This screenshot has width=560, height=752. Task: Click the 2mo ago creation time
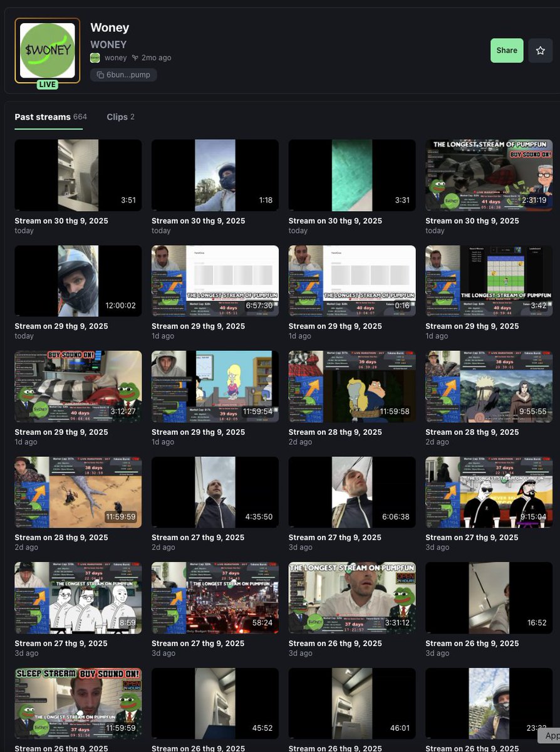coord(156,58)
